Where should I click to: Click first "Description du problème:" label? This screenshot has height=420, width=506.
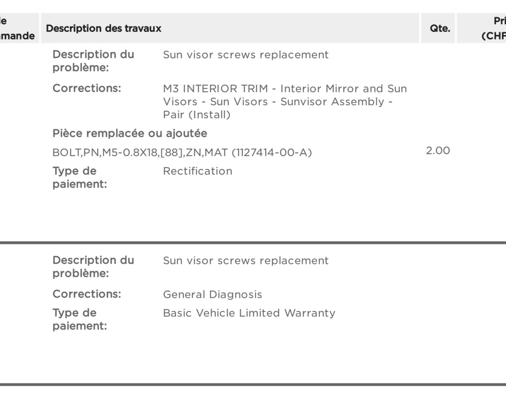pyautogui.click(x=93, y=61)
